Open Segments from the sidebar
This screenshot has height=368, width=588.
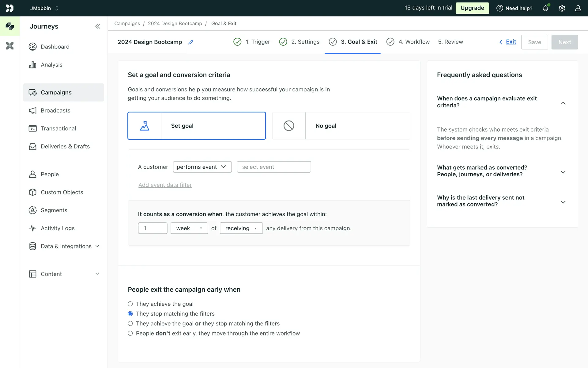[x=54, y=210]
